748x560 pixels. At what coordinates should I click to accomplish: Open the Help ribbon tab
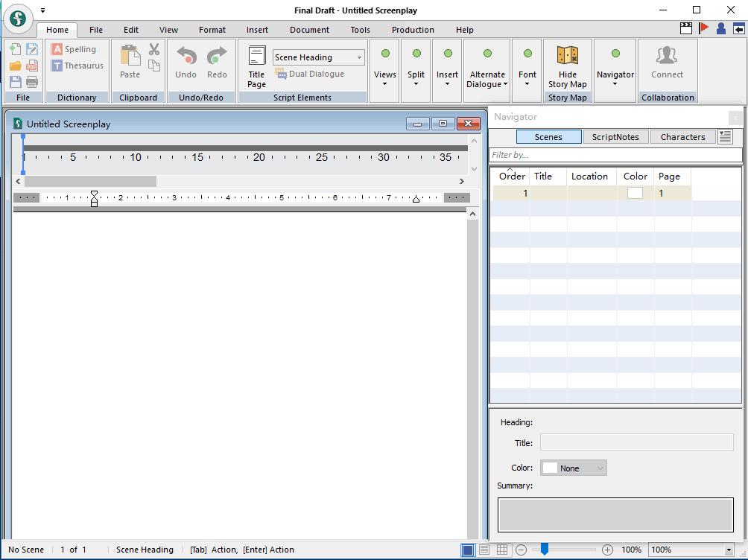[x=465, y=30]
